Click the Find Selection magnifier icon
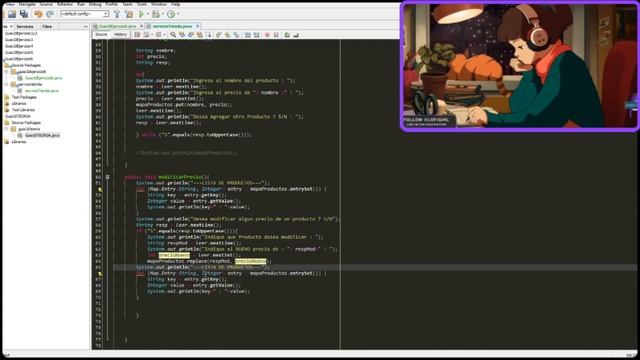This screenshot has height=360, width=640. [x=173, y=35]
